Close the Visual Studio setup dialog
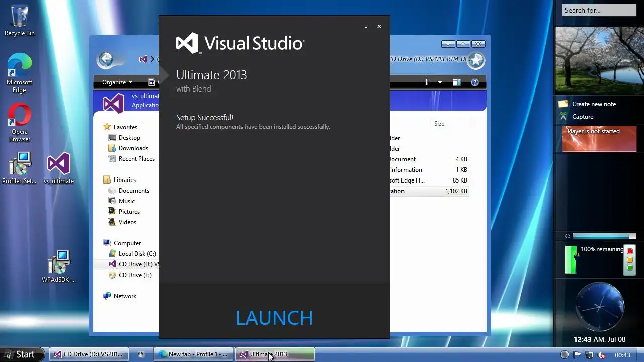Viewport: 644px width, 362px height. tap(379, 26)
